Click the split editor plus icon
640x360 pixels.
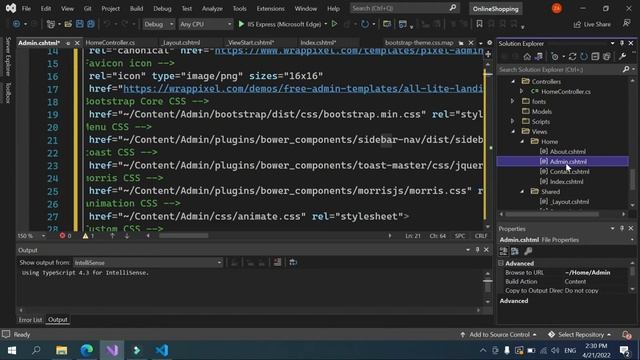pyautogui.click(x=488, y=54)
